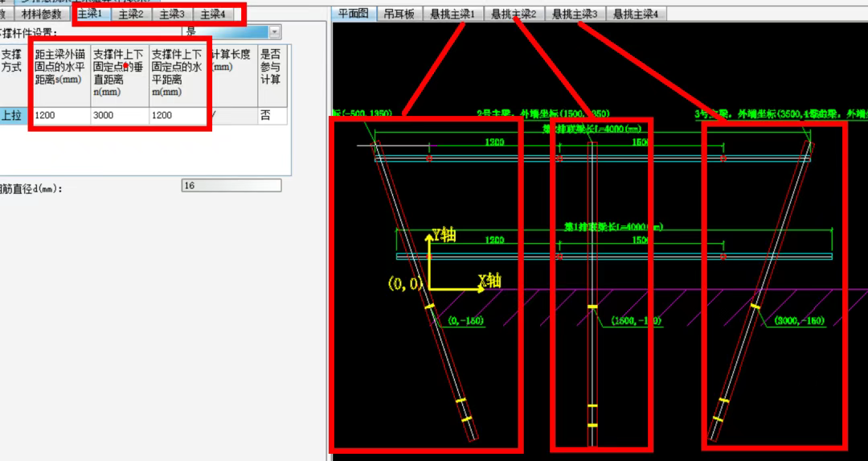
Task: Click the X轴 label in the drawing
Action: [x=490, y=281]
